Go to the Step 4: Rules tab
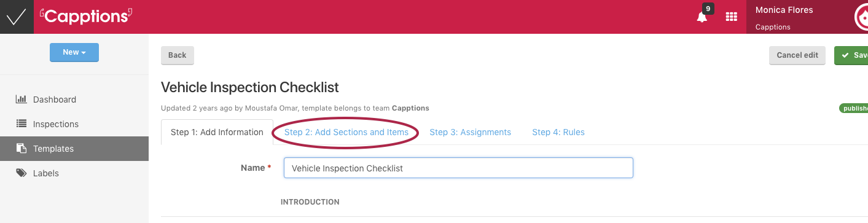 [558, 132]
